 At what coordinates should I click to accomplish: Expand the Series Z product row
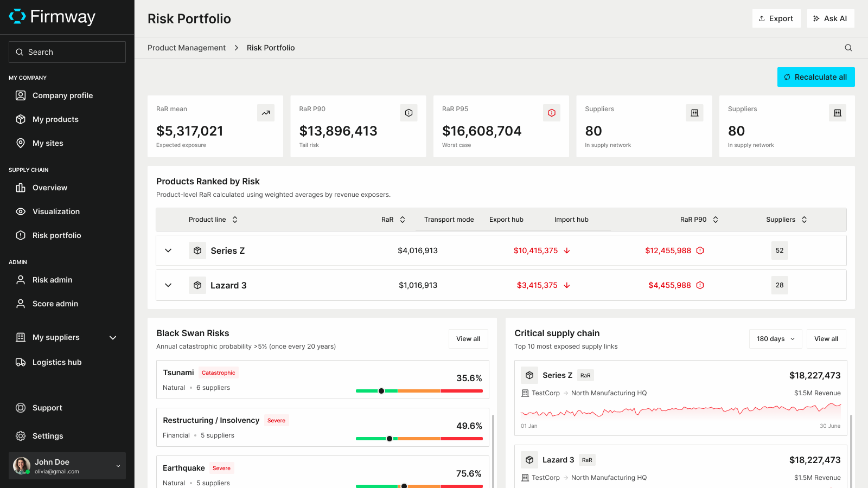coord(168,251)
